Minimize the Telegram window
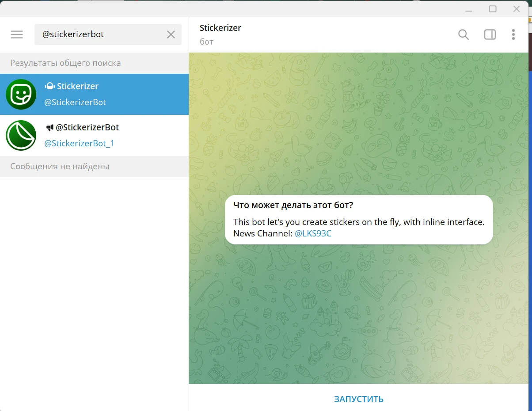This screenshot has height=411, width=532. point(469,9)
